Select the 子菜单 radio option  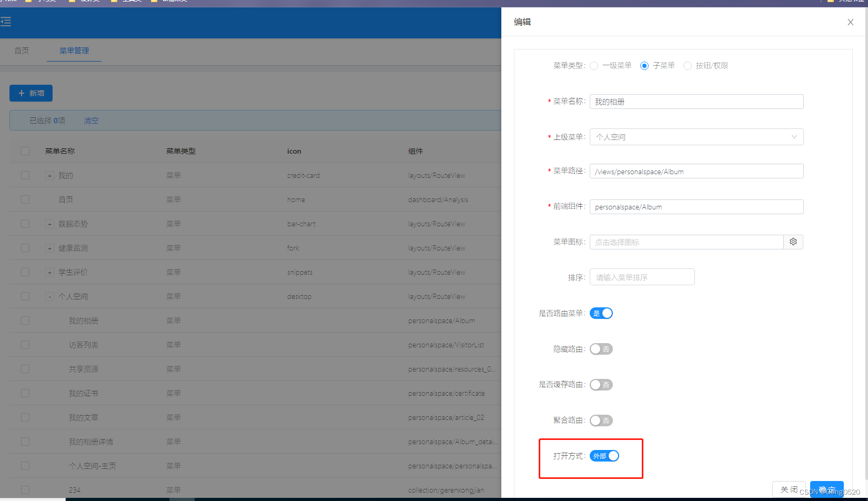tap(644, 66)
